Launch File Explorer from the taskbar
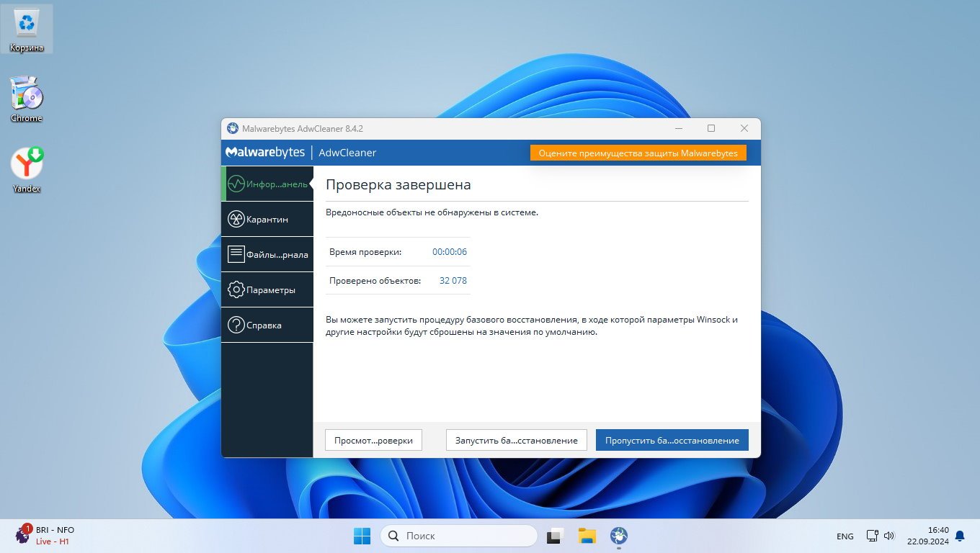Image resolution: width=980 pixels, height=553 pixels. [587, 536]
